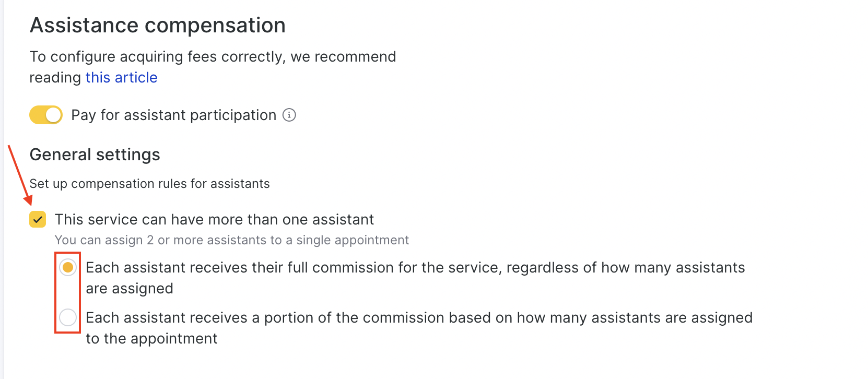Click the info icon beside assistant participation
Image resolution: width=868 pixels, height=379 pixels.
point(289,115)
